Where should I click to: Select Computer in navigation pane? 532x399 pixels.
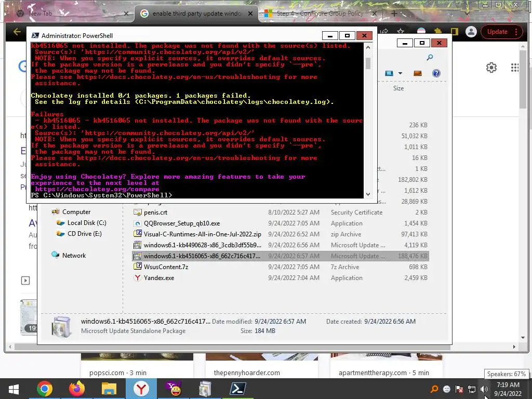76,212
